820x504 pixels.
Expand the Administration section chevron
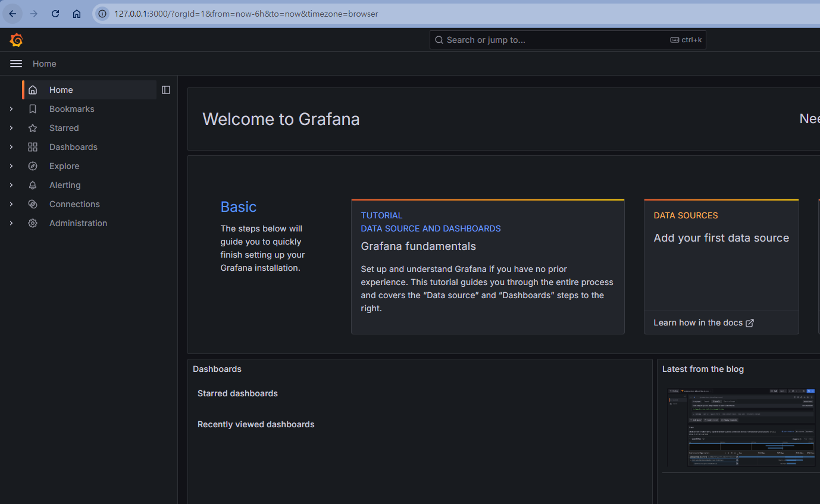tap(11, 223)
